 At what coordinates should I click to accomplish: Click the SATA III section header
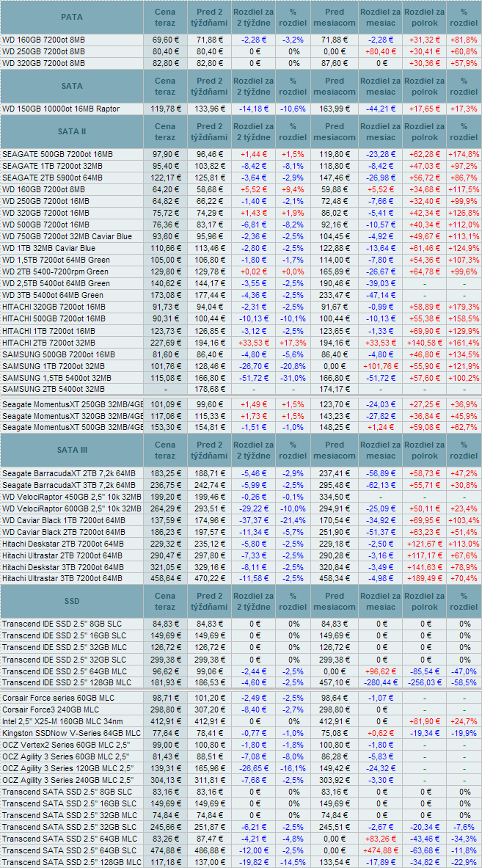[x=71, y=451]
